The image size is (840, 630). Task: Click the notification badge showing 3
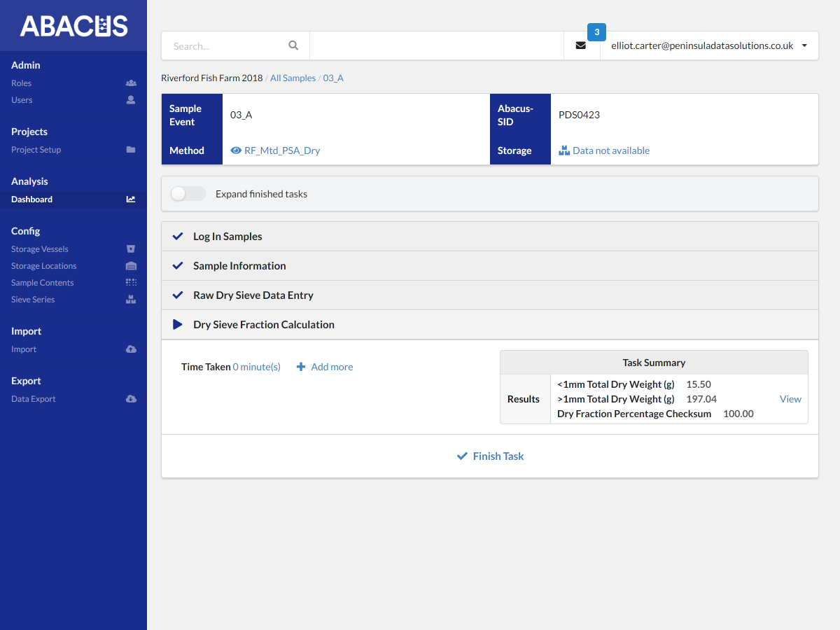click(596, 32)
